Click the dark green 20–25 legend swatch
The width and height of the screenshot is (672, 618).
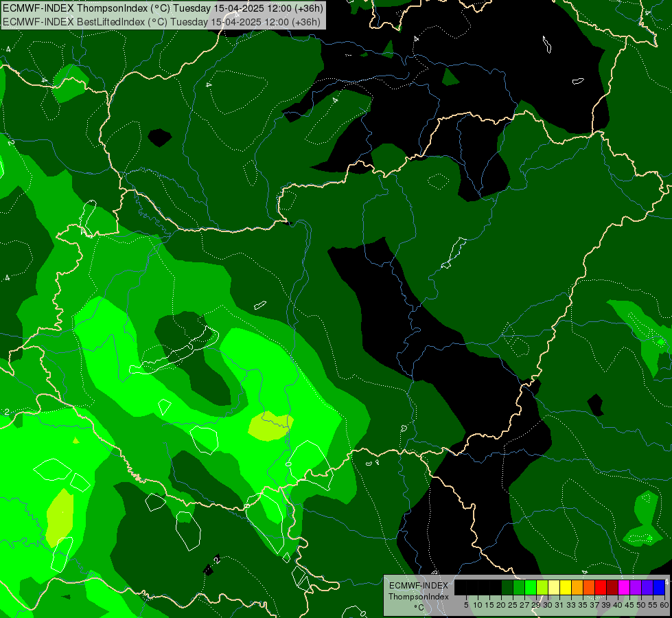pyautogui.click(x=507, y=587)
